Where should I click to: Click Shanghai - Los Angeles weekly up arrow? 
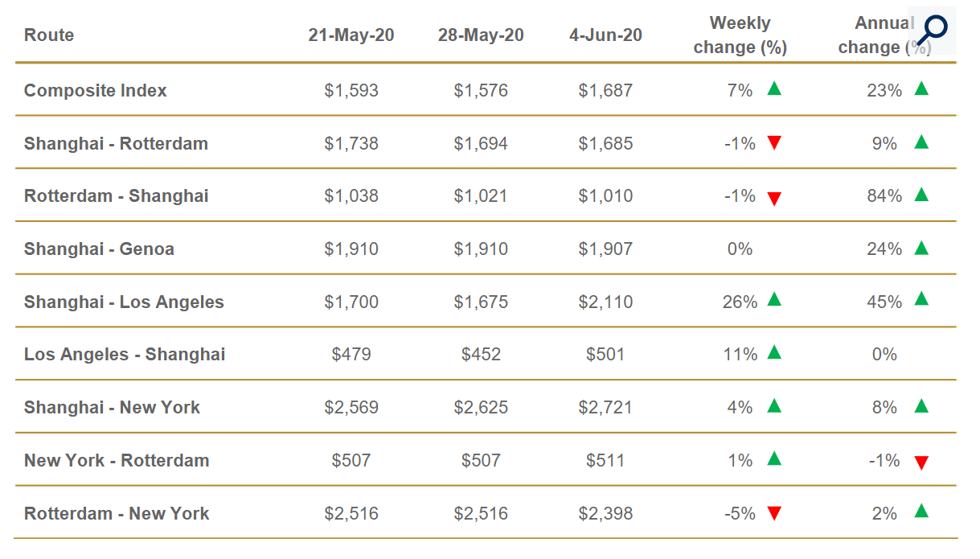pos(774,300)
